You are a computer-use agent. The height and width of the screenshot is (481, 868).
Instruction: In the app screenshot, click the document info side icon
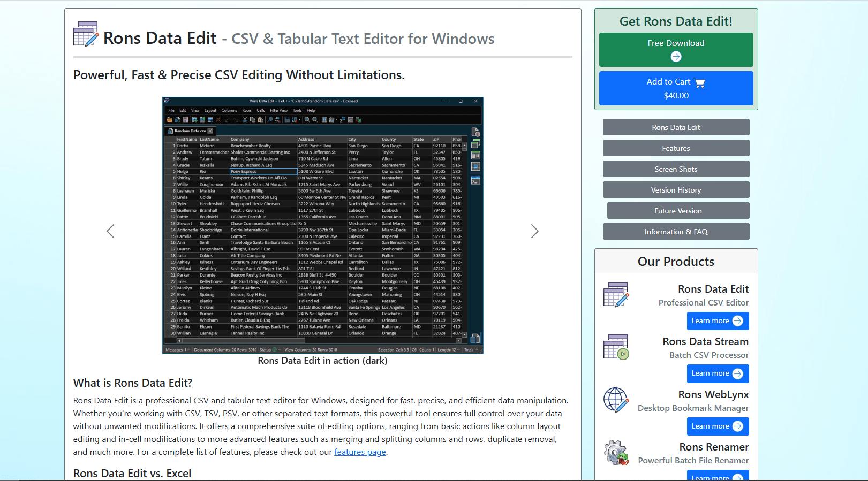point(475,132)
